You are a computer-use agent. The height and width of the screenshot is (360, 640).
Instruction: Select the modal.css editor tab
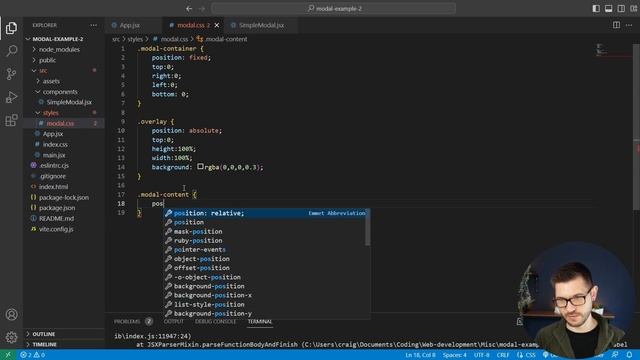[x=190, y=25]
